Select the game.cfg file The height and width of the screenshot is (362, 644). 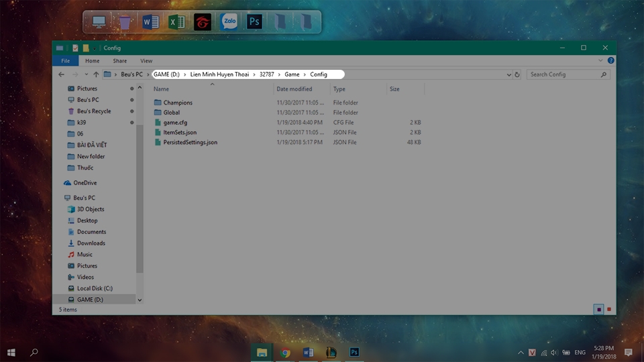[x=175, y=122]
